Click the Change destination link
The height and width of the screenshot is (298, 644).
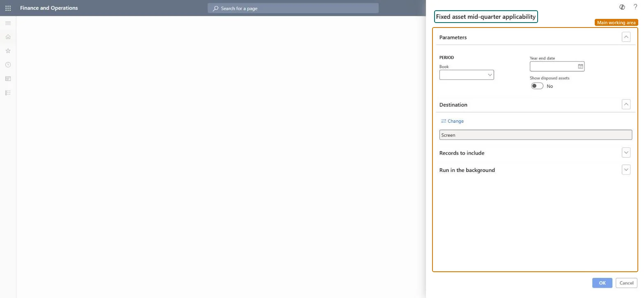click(452, 121)
